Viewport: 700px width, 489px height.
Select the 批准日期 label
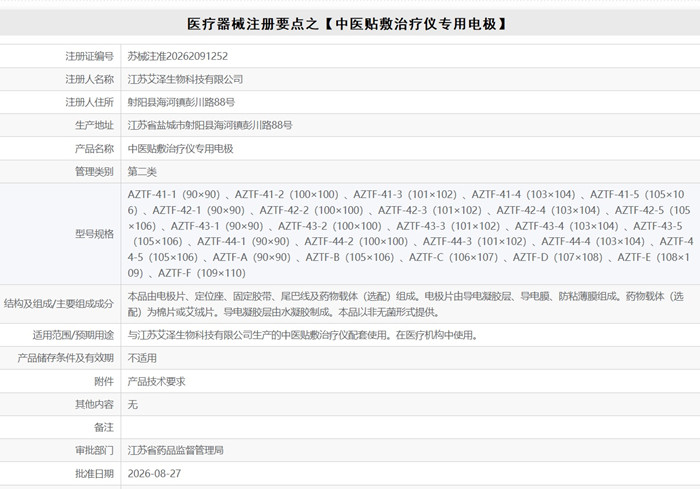[x=94, y=474]
